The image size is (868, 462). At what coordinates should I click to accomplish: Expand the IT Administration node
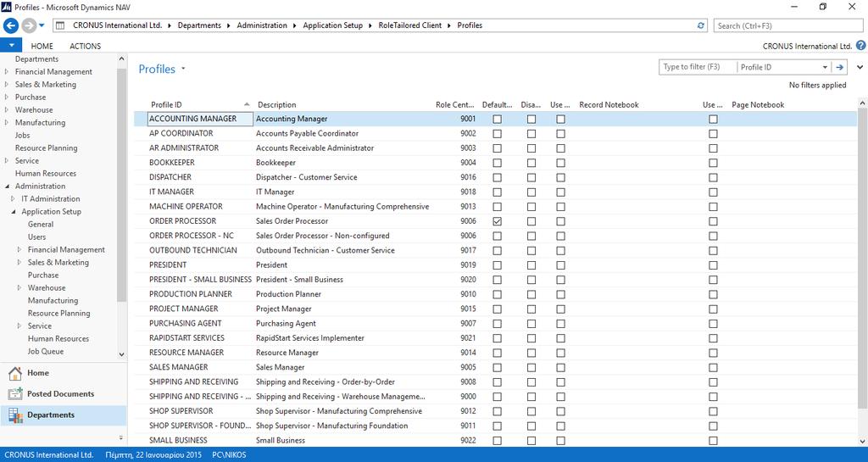point(14,198)
